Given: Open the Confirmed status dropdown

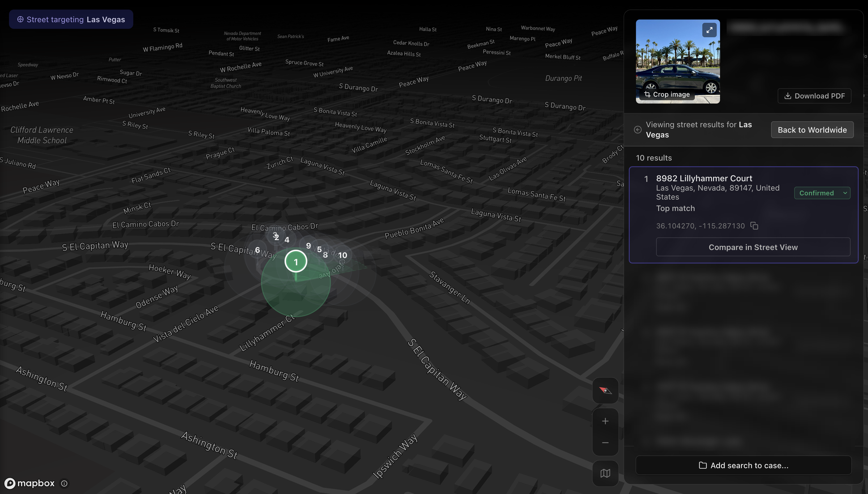Looking at the screenshot, I should click(x=822, y=193).
